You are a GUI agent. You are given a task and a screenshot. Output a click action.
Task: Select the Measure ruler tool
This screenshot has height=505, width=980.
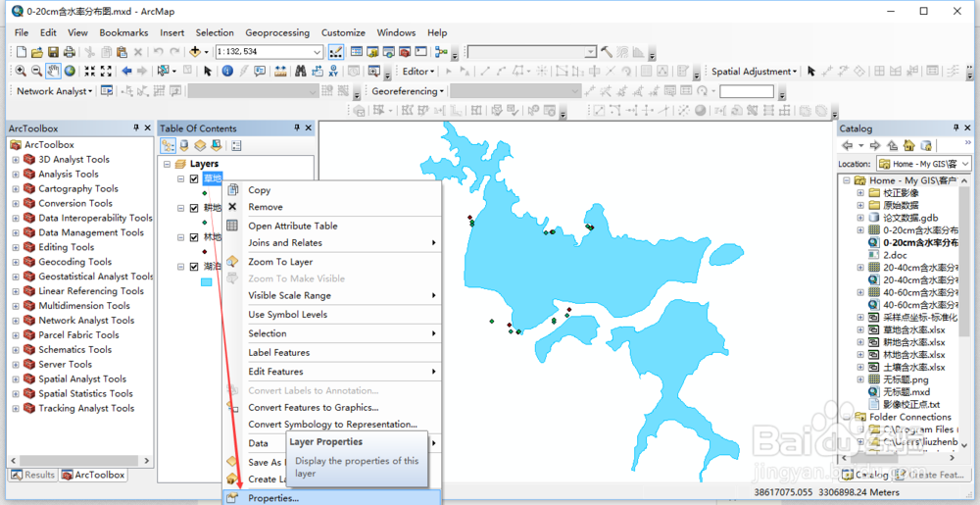coord(280,72)
